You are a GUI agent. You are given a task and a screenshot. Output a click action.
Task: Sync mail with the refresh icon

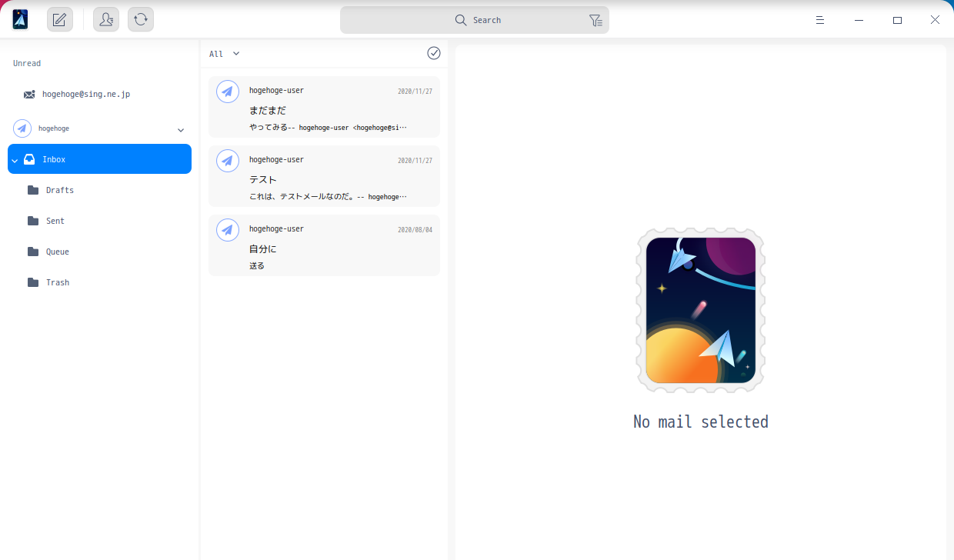tap(141, 19)
